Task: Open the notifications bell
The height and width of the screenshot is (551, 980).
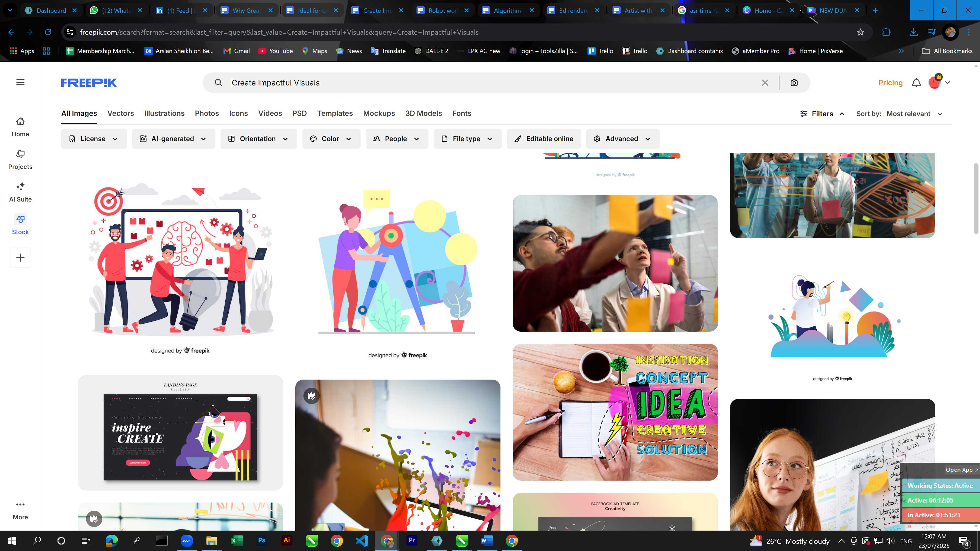Action: 916,82
